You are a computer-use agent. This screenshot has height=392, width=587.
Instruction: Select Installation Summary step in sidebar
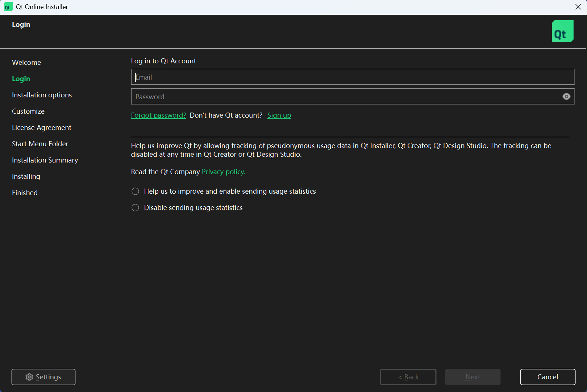click(45, 160)
